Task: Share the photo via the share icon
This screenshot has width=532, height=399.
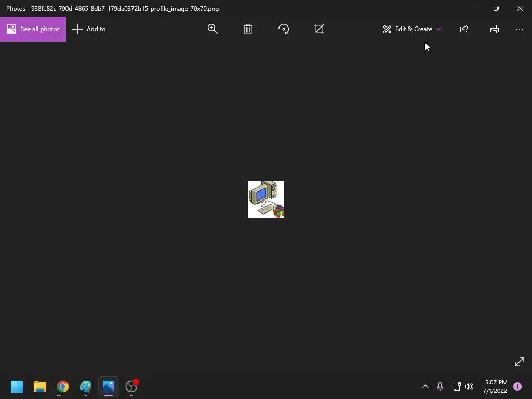Action: point(464,29)
